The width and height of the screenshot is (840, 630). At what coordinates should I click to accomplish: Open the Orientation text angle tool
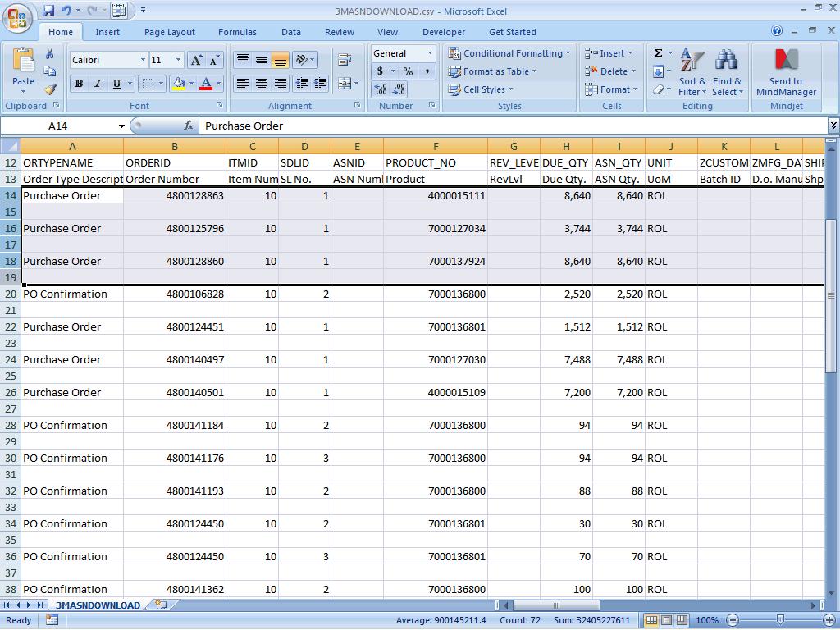click(305, 59)
